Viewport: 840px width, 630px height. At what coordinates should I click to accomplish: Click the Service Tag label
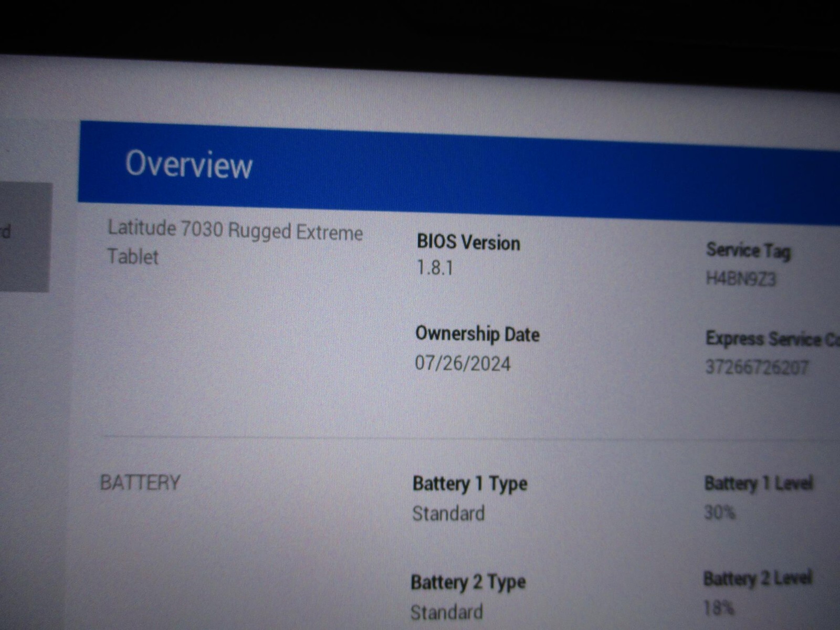[x=748, y=250]
